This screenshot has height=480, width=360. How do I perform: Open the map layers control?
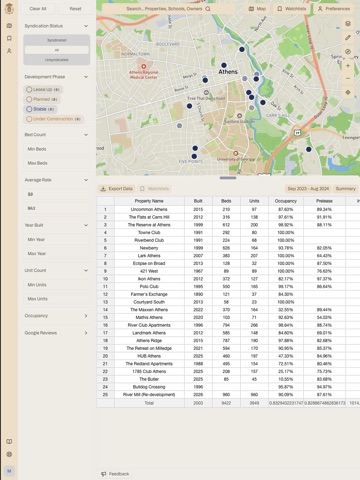click(x=348, y=23)
